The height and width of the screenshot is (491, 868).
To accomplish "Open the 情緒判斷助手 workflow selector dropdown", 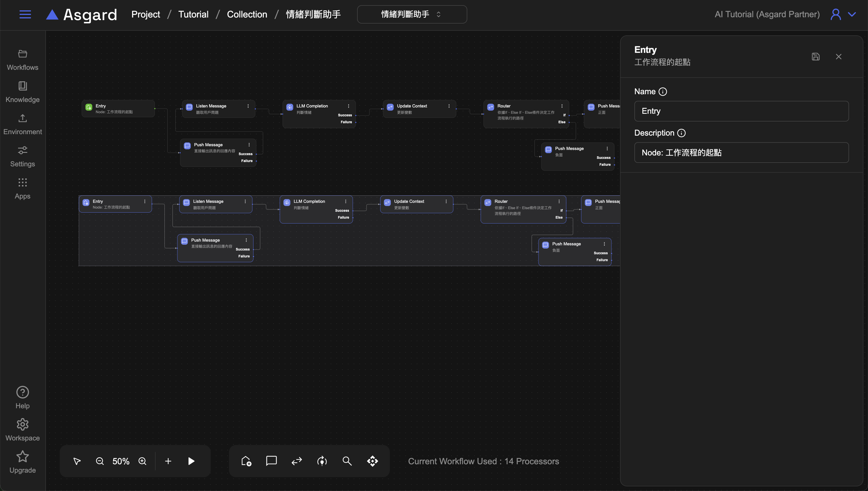I will 412,14.
